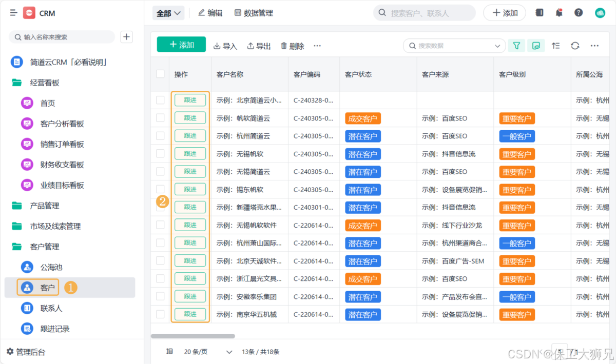
Task: Click the refresh icon
Action: [x=575, y=46]
